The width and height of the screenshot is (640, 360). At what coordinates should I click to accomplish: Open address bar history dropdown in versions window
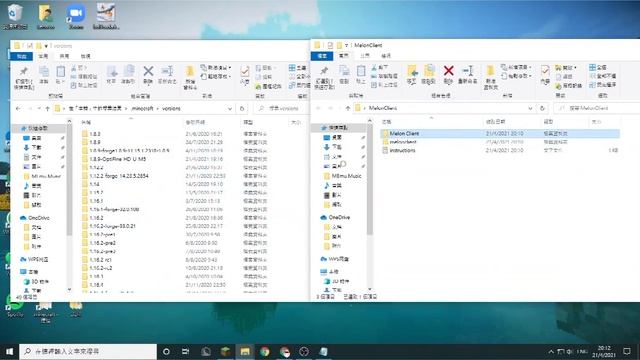[x=230, y=109]
